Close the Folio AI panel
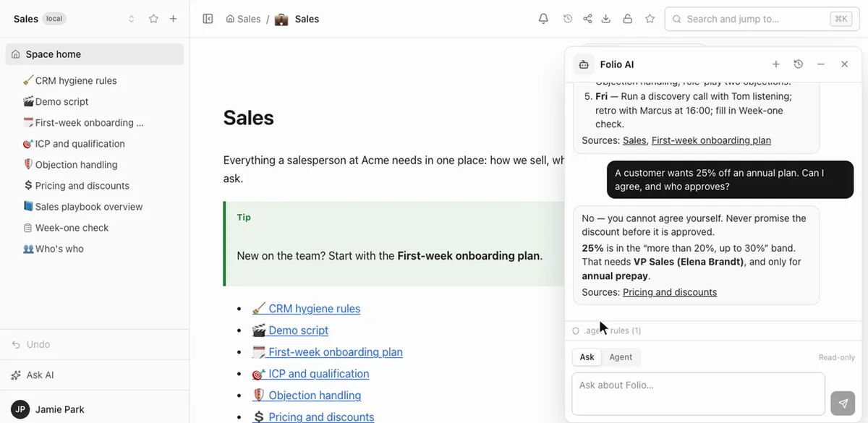 (x=844, y=64)
